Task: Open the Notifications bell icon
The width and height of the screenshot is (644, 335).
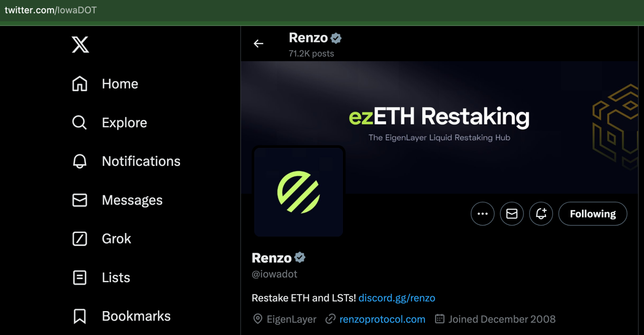Action: coord(80,161)
